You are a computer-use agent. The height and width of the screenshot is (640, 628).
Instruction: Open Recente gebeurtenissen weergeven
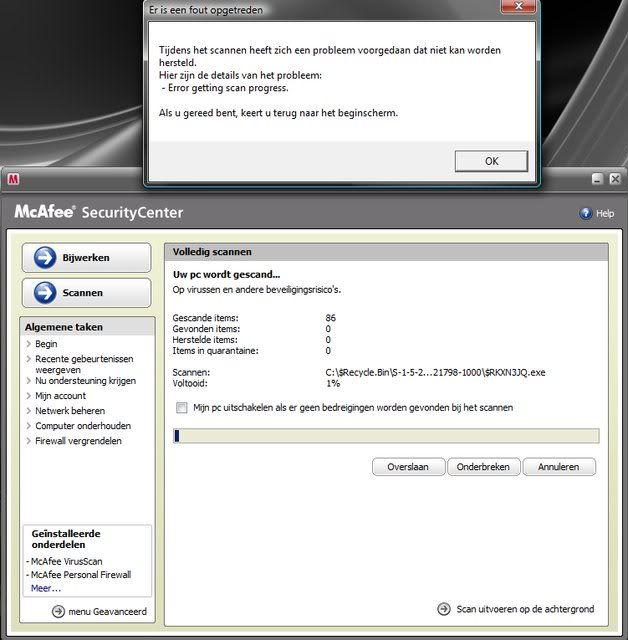(x=84, y=364)
